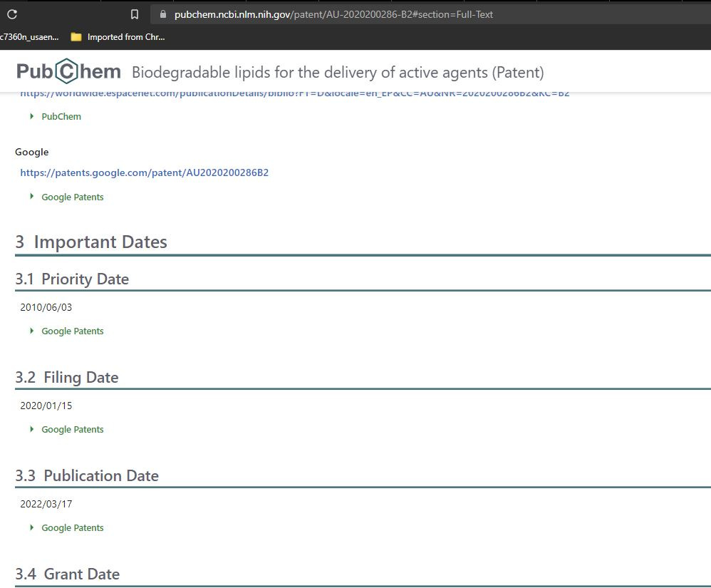Screen dimensions: 711x588
Task: Select the priority date value 2010/06/03
Action: tap(46, 307)
